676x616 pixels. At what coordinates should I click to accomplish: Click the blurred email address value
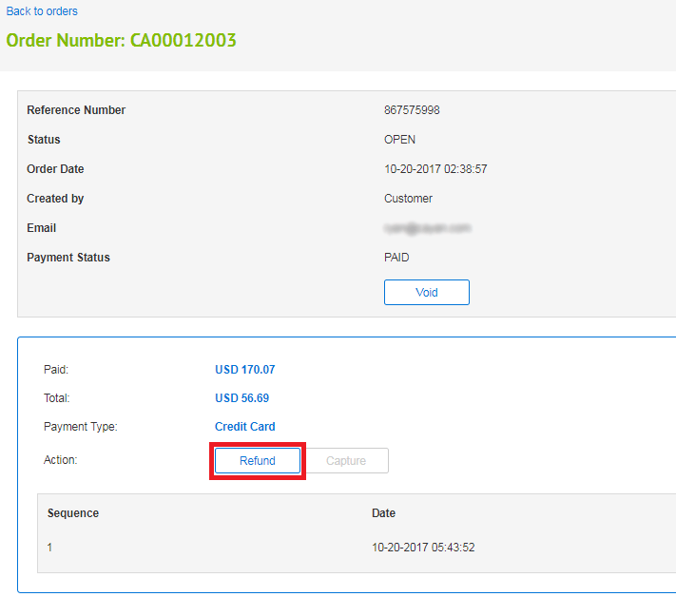(427, 228)
